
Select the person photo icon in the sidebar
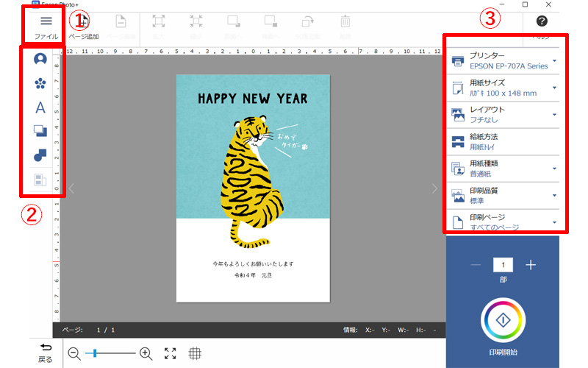point(40,59)
